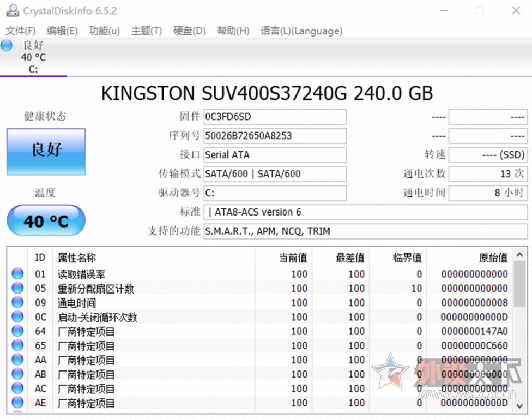
Task: Click the rotation rate field ---- (SSD)
Action: coord(488,155)
